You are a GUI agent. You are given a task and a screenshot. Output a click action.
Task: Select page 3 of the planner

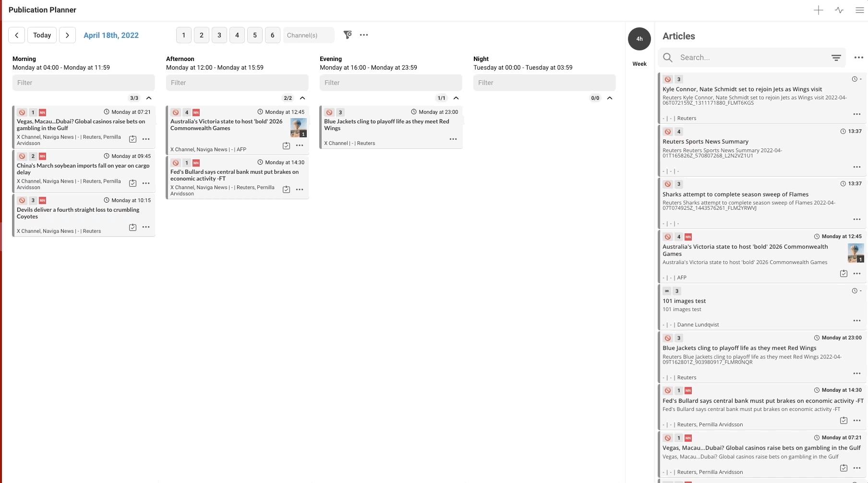(x=219, y=35)
